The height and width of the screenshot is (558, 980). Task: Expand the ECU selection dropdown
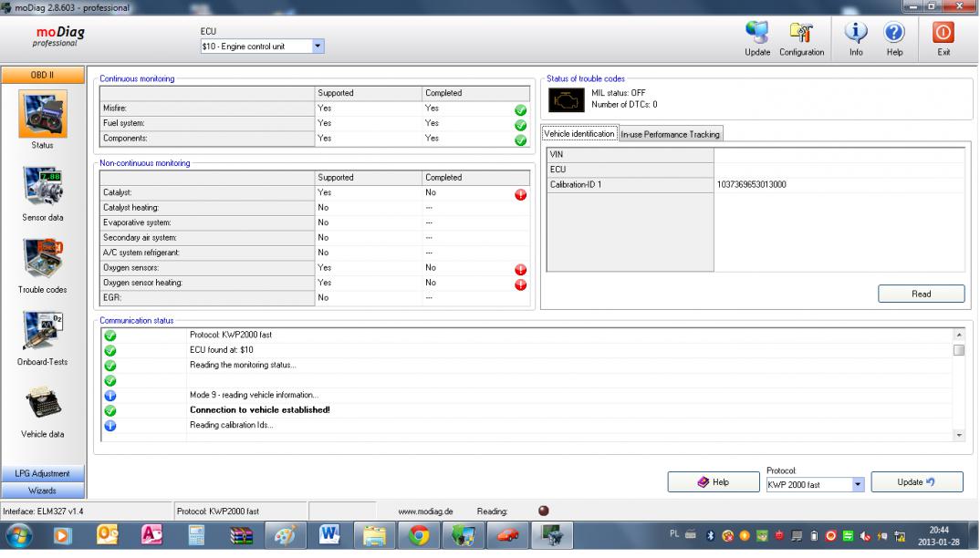click(x=318, y=46)
